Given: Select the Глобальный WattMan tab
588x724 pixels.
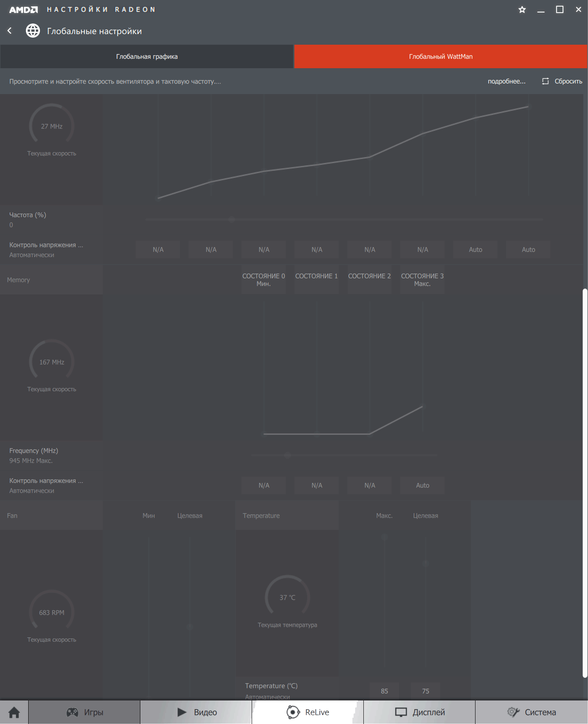Looking at the screenshot, I should tap(441, 56).
